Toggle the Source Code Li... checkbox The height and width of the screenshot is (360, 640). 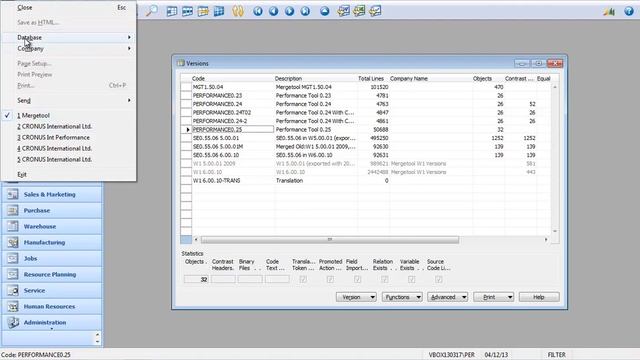pyautogui.click(x=438, y=279)
